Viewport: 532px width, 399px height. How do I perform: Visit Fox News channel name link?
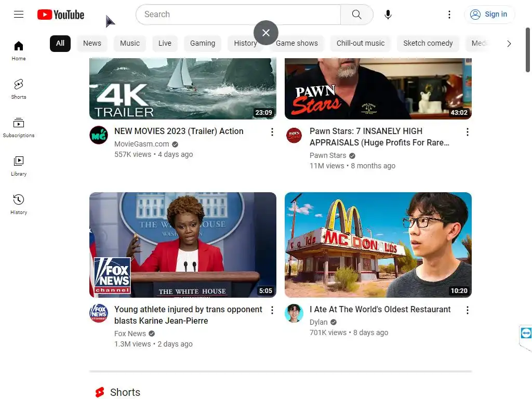130,334
